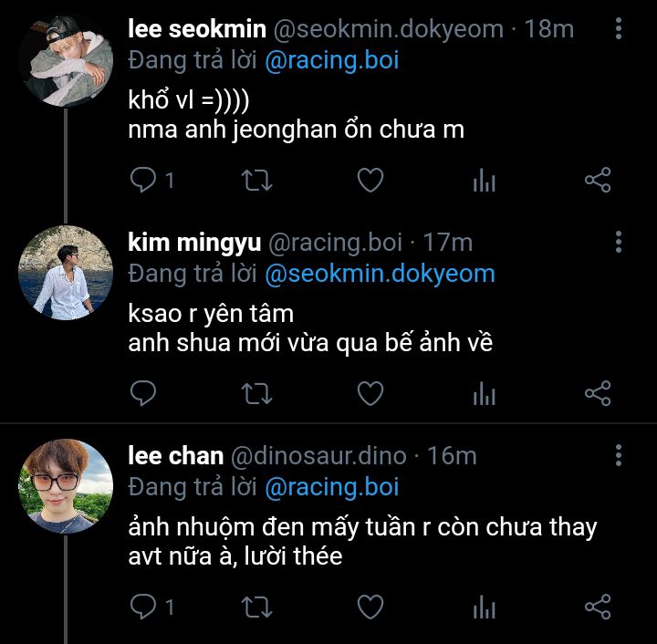Open lee chan's profile picture
657x644 pixels.
(66, 486)
